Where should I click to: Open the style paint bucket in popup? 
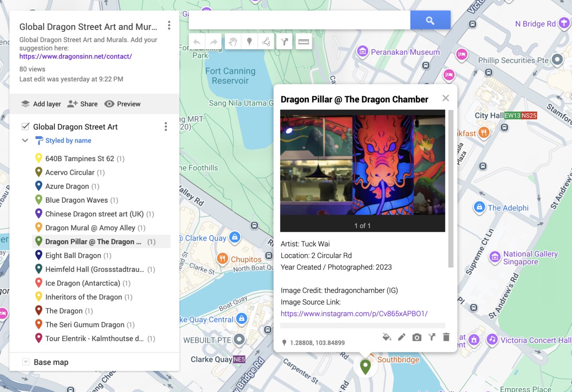386,337
